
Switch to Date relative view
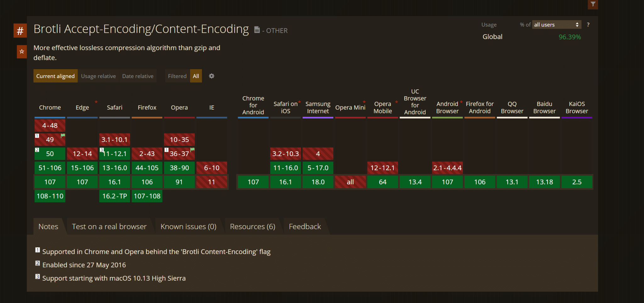point(138,76)
